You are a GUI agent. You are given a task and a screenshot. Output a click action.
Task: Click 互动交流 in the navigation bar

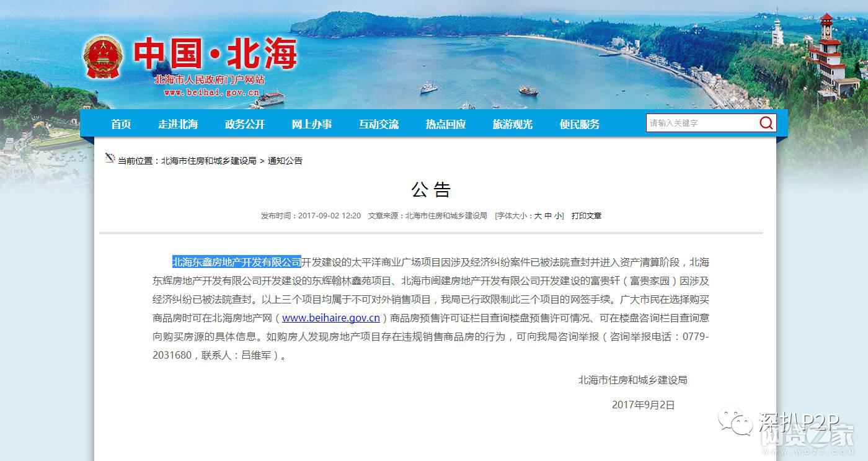378,123
